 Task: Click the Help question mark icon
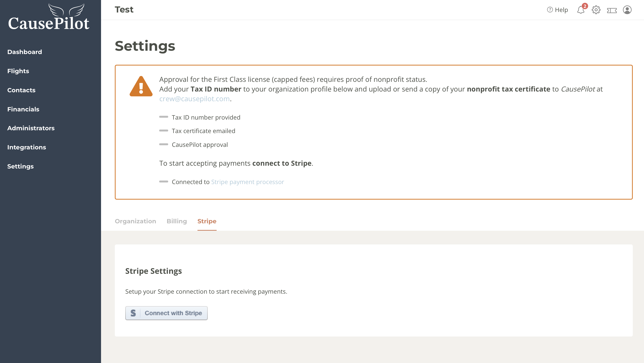[x=550, y=10]
